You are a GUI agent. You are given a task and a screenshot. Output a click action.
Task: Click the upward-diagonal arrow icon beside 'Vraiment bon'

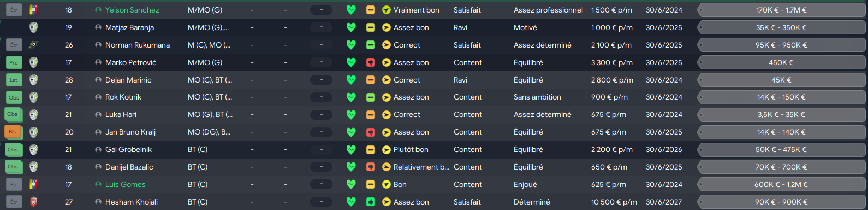387,10
